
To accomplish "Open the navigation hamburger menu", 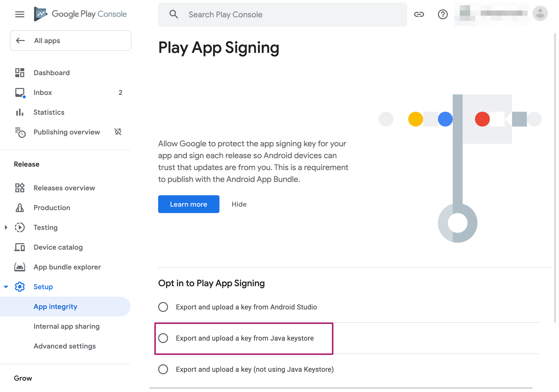I will 20,14.
